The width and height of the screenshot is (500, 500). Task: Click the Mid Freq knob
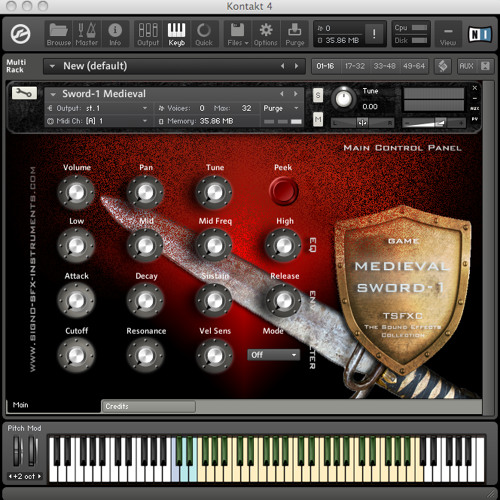(x=214, y=246)
